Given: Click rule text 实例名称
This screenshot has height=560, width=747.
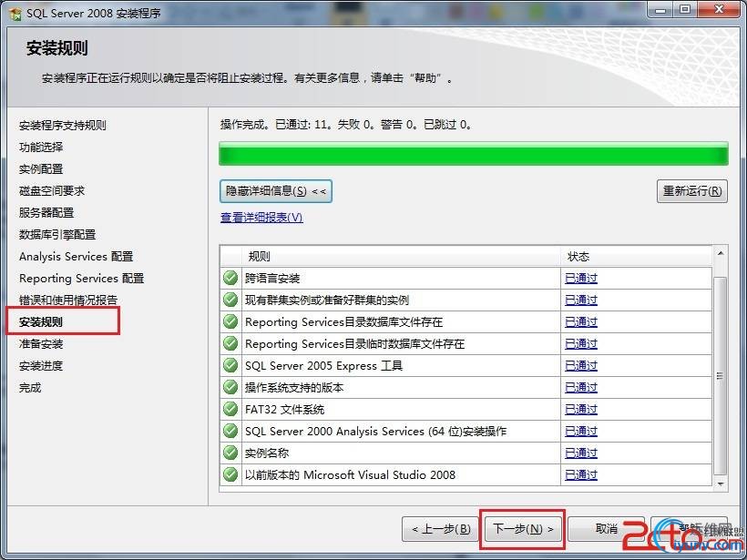Looking at the screenshot, I should (x=267, y=453).
